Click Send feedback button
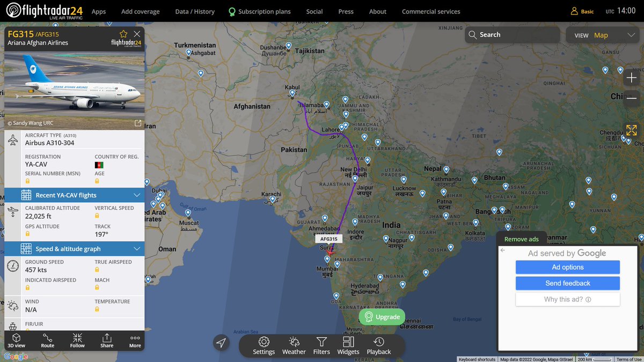This screenshot has width=644, height=362. pos(568,283)
